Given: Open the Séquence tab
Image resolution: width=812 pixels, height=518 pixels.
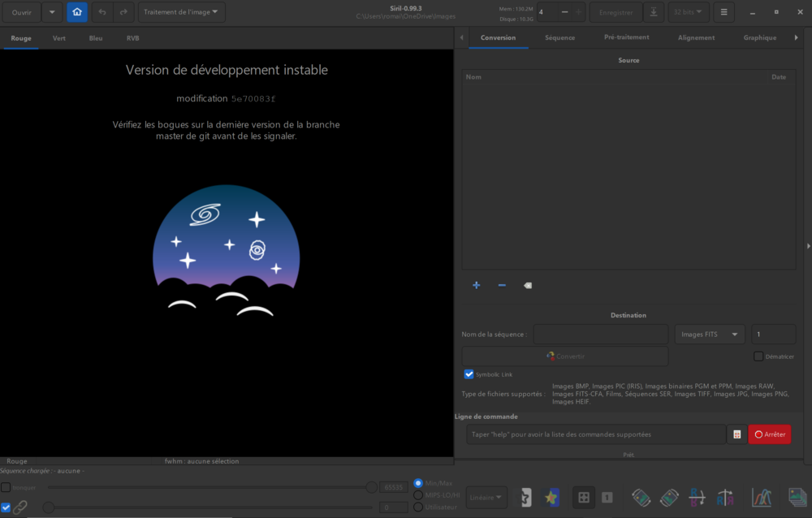Looking at the screenshot, I should (559, 38).
